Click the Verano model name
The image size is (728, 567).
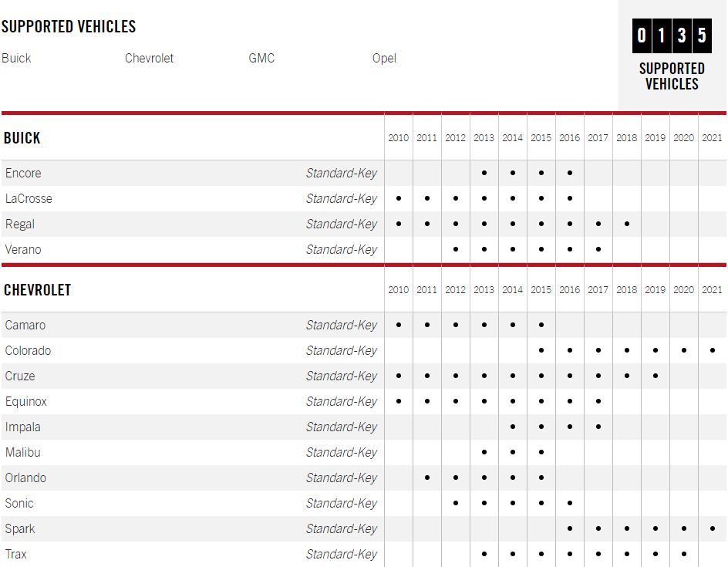point(23,250)
